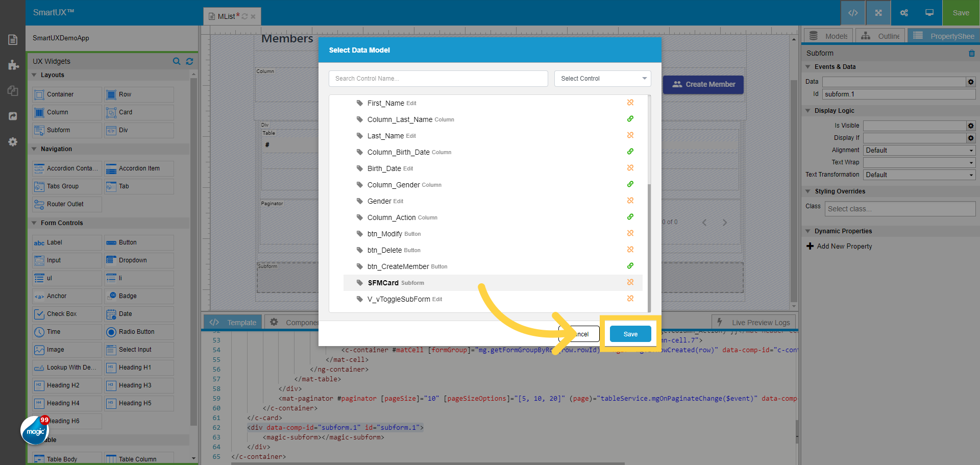
Task: Open the puzzle piece icon in left sidebar
Action: (x=13, y=65)
